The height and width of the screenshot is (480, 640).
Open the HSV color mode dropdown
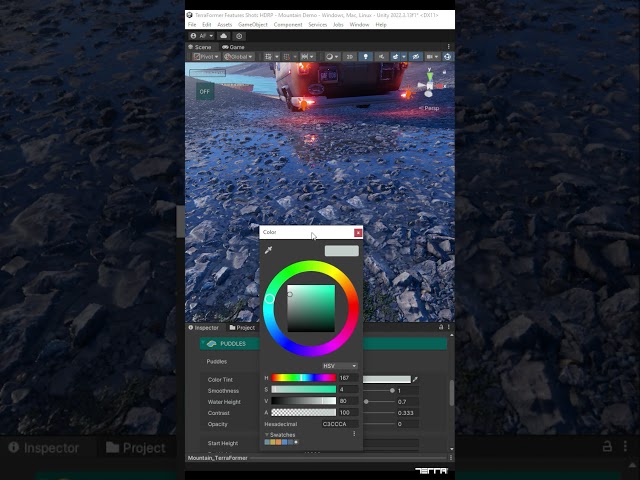[x=340, y=366]
